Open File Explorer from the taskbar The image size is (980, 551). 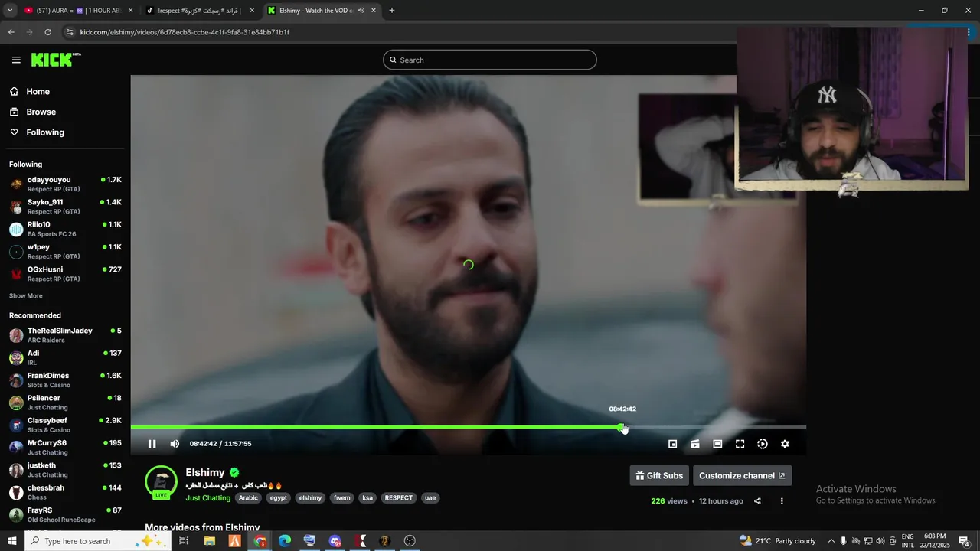point(209,541)
